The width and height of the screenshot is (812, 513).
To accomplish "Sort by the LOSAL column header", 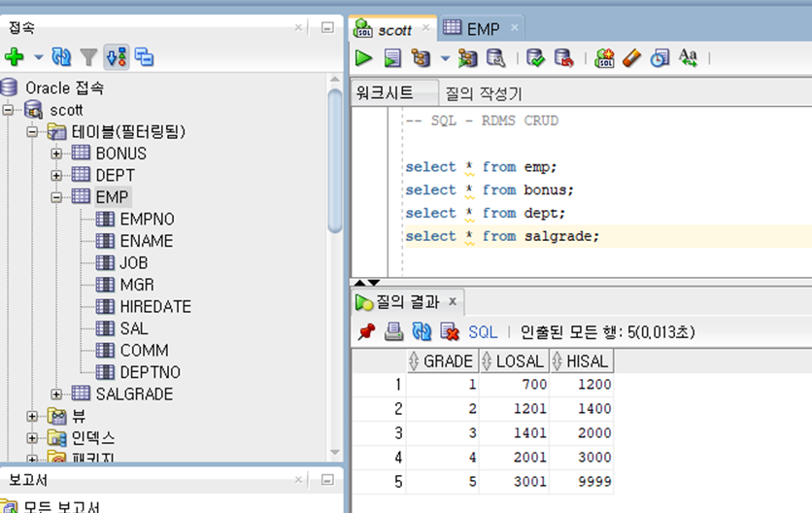I will tap(514, 361).
